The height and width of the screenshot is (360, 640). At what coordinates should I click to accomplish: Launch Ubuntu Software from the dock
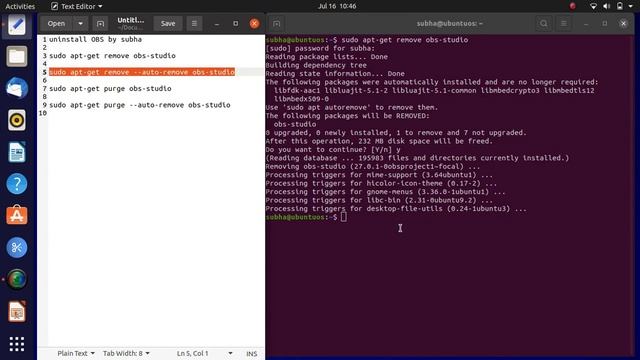tap(17, 215)
